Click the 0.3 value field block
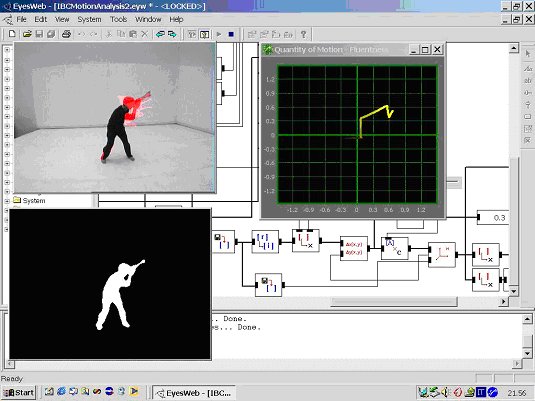 point(493,218)
